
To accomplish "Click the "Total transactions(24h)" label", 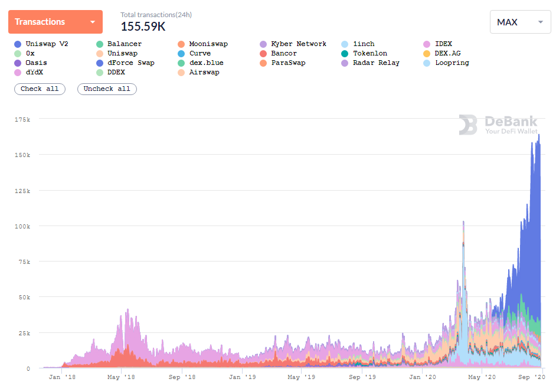I will [x=156, y=15].
